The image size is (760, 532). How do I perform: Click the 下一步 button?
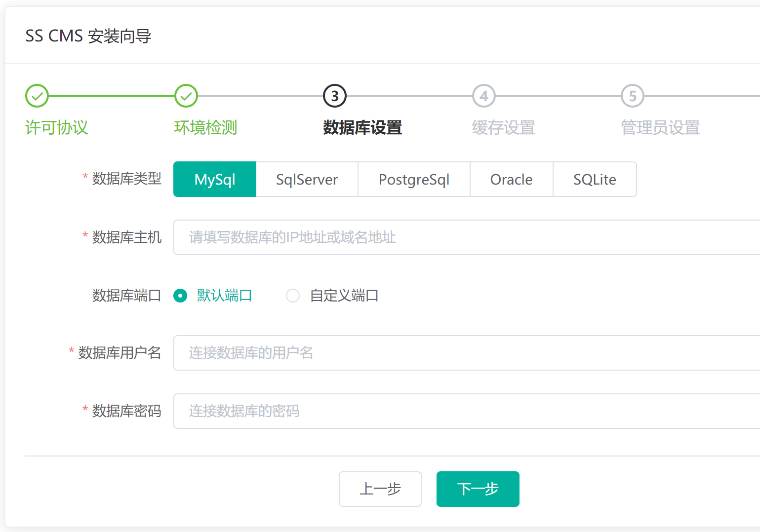pos(477,489)
